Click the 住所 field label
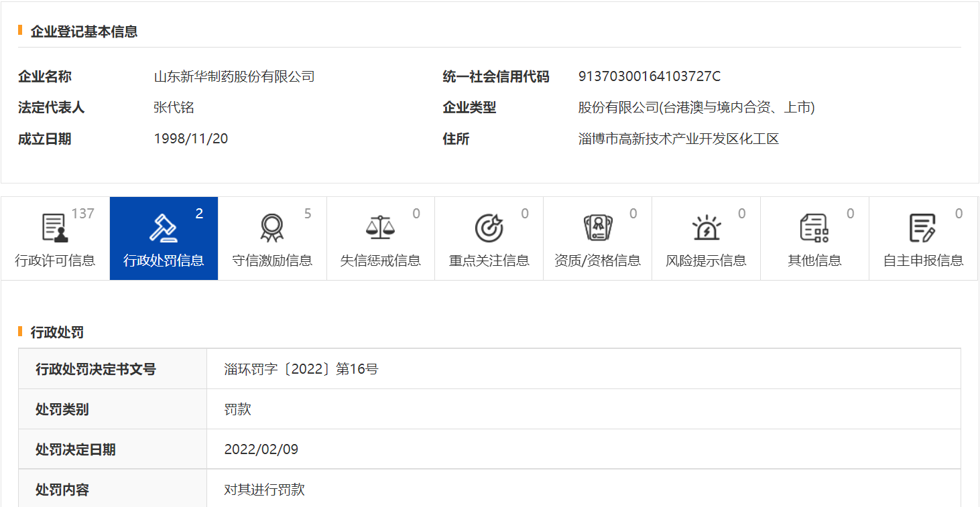980x507 pixels. [x=456, y=139]
